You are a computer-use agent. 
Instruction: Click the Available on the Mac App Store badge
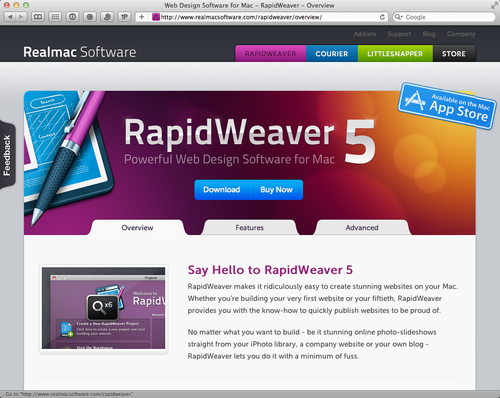pos(447,106)
